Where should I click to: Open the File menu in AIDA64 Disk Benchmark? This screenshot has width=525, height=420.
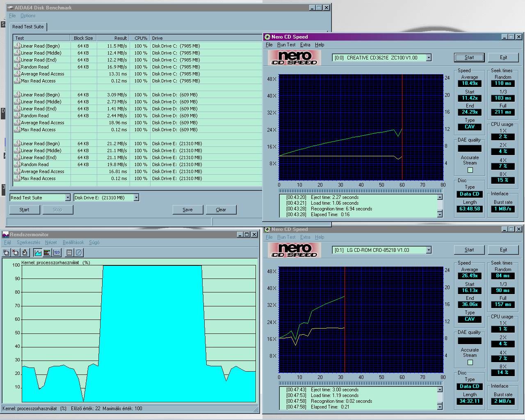point(12,16)
